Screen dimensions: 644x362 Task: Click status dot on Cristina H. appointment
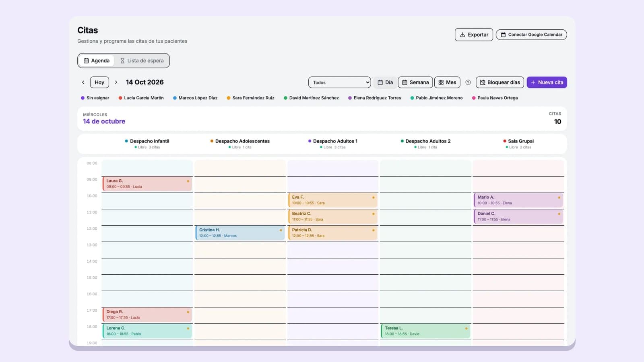click(281, 230)
